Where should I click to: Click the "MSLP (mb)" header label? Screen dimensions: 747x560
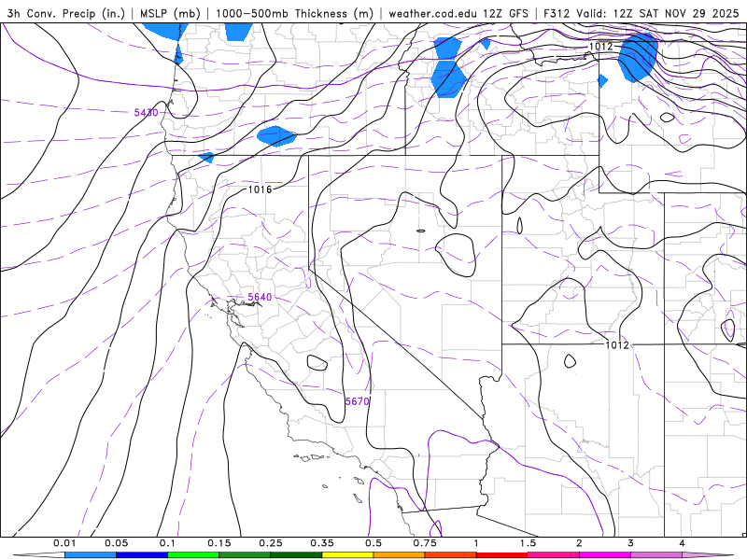pyautogui.click(x=170, y=13)
